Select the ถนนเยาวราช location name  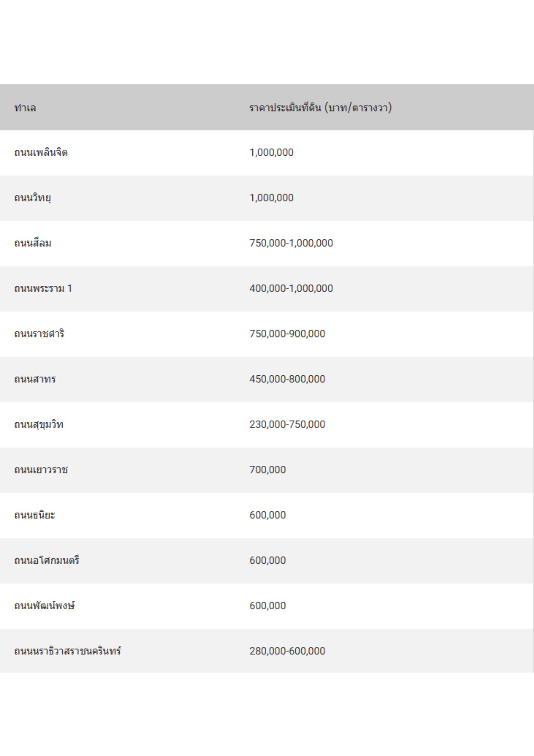click(41, 470)
